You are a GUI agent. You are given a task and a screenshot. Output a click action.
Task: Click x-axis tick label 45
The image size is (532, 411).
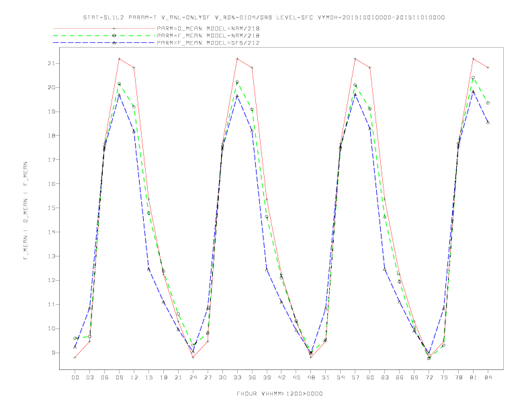pyautogui.click(x=296, y=377)
